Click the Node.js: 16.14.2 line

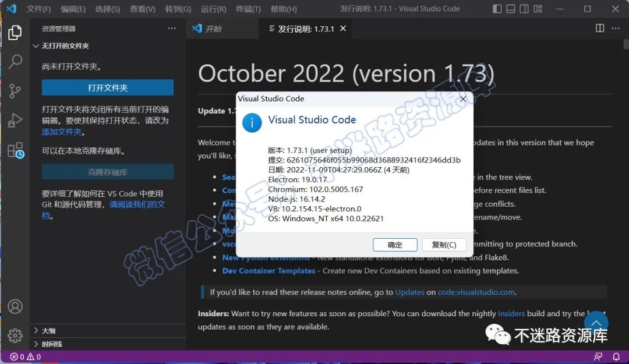coord(296,199)
